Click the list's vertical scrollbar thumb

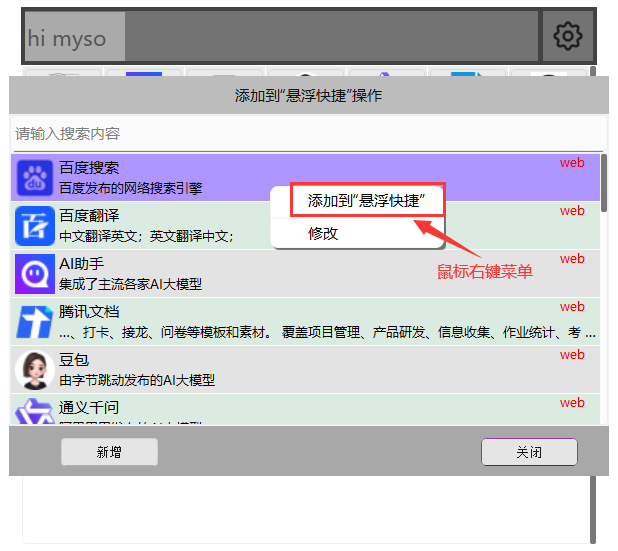click(603, 183)
